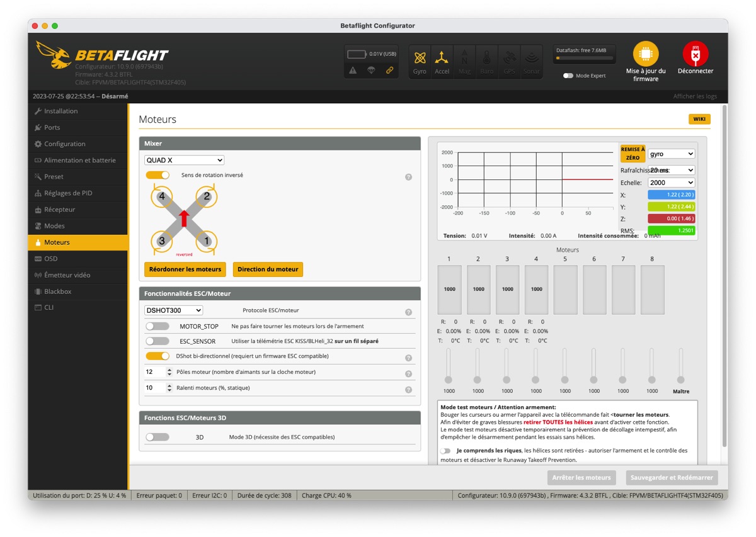This screenshot has height=537, width=756.
Task: Click the parachute failsafe status icon
Action: (x=371, y=71)
